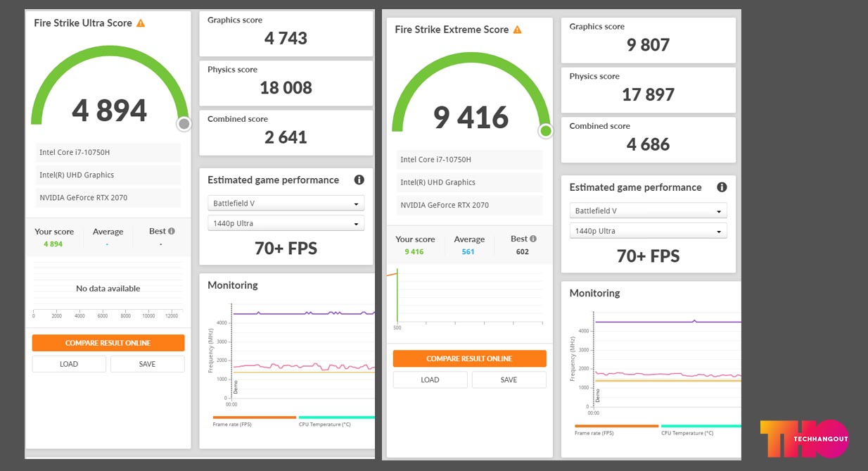Screen dimensions: 868x471
Task: Click Graphics score value 4 743
Action: click(286, 38)
